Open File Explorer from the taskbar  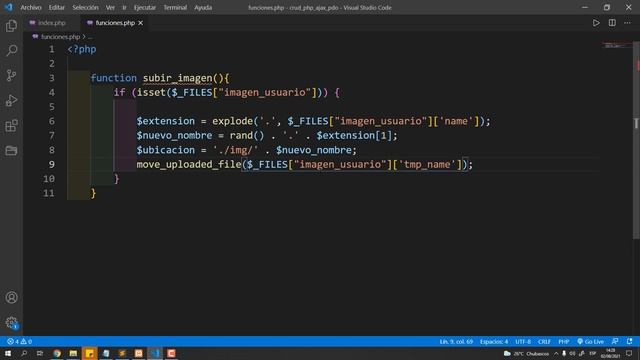[x=73, y=353]
